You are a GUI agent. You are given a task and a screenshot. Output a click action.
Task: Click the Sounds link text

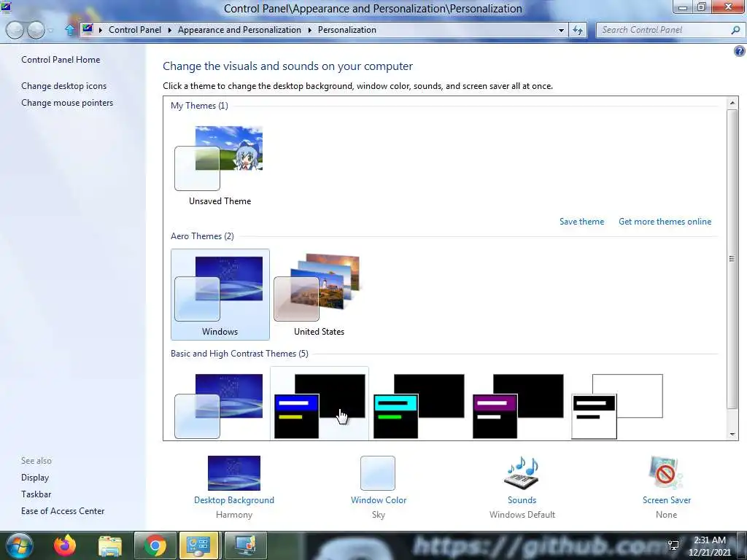(x=522, y=500)
